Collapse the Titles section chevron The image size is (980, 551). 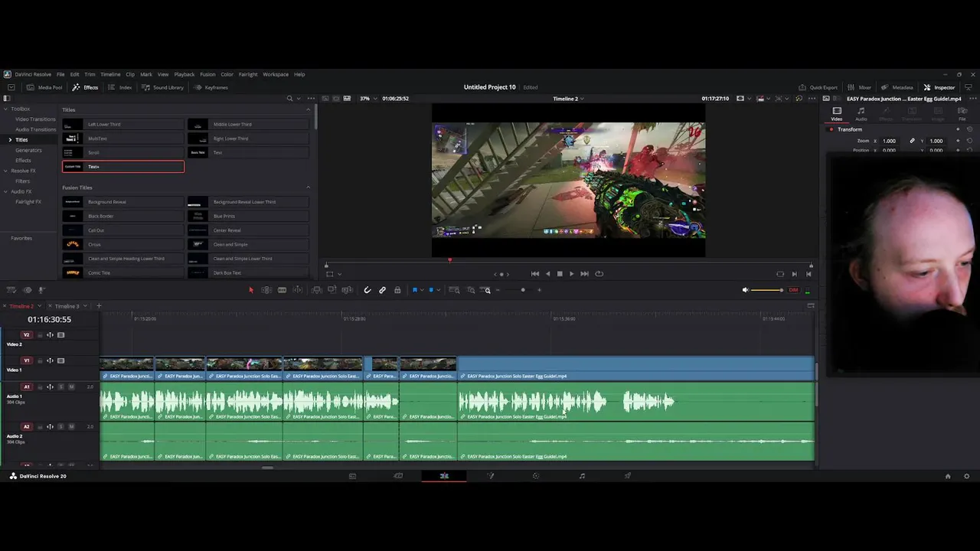coord(309,109)
